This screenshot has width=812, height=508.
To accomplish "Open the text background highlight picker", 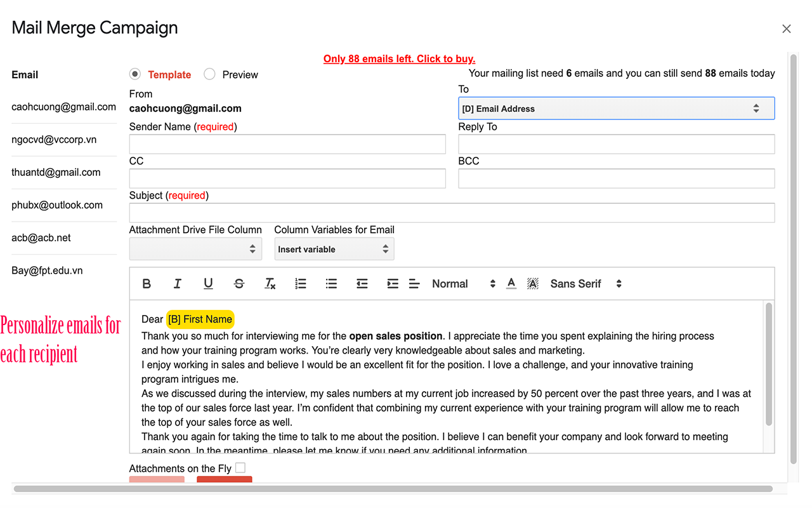I will 533,284.
